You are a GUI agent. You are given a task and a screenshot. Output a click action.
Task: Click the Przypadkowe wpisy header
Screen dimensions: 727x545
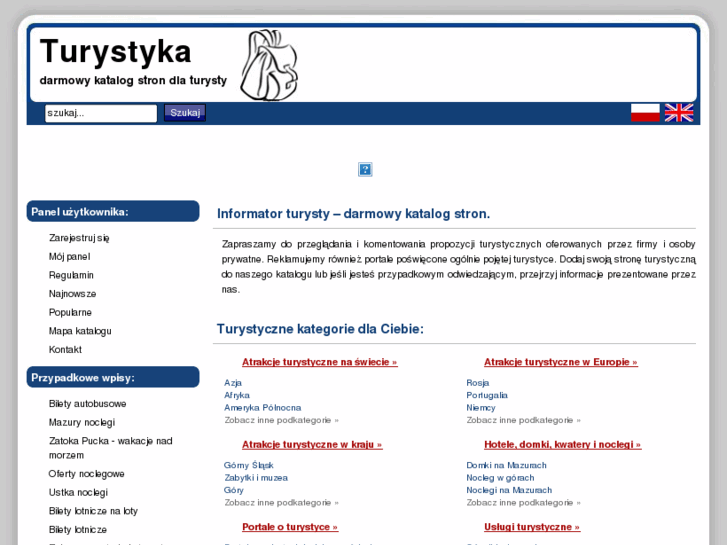113,378
